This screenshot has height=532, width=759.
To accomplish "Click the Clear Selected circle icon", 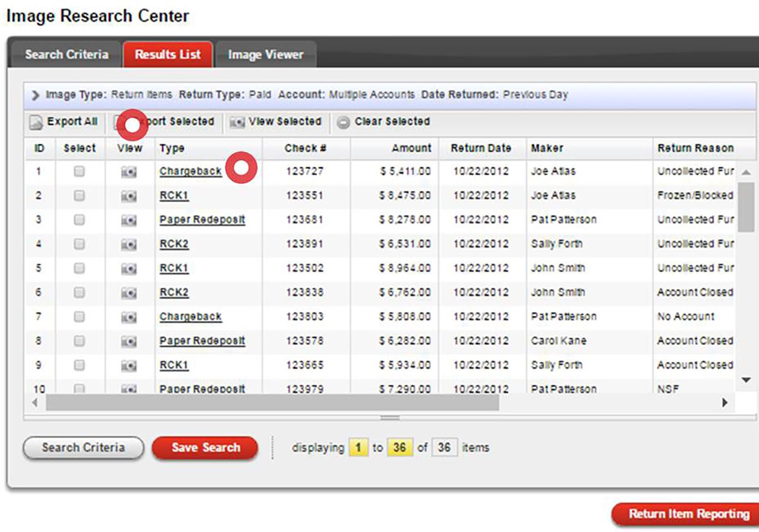I will pyautogui.click(x=343, y=122).
